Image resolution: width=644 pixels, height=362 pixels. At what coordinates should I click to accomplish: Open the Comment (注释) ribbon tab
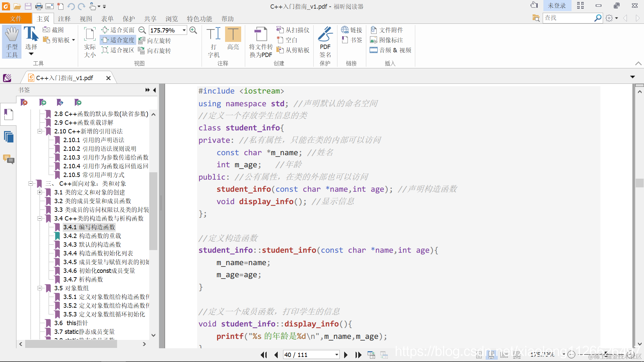64,19
